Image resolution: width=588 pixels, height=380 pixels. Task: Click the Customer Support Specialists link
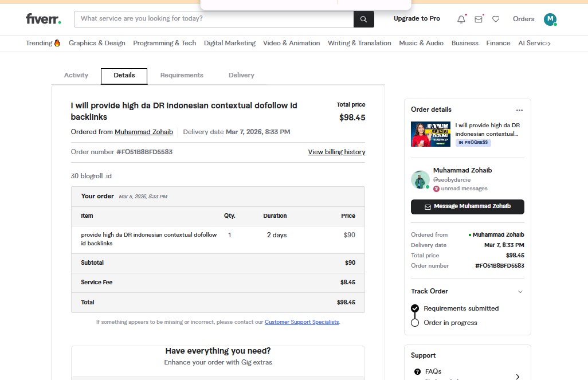301,322
